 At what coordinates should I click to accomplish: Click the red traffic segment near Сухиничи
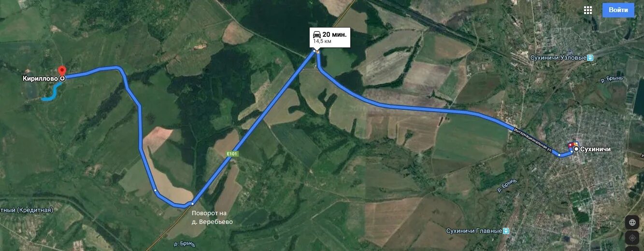(x=572, y=144)
